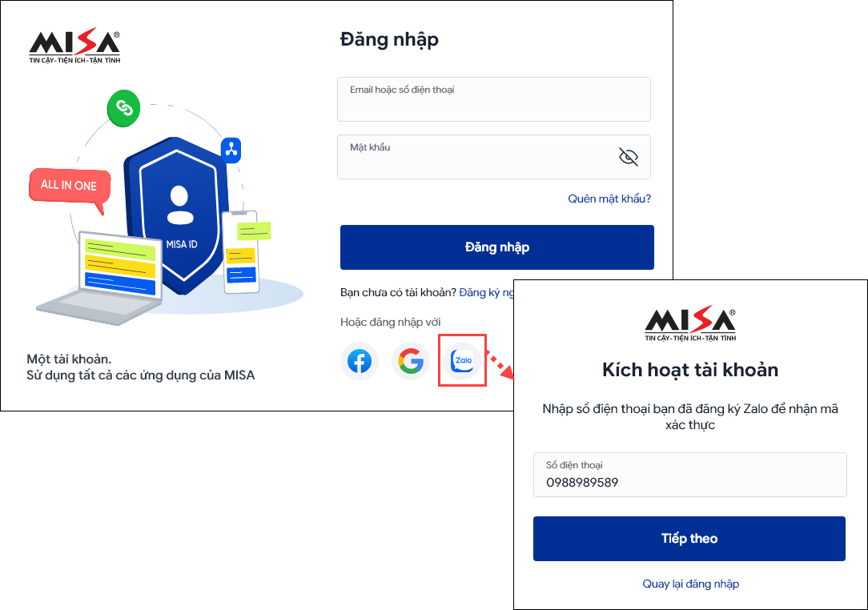Click the Đăng nhập button
Viewport: 868px width, 610px height.
(497, 247)
